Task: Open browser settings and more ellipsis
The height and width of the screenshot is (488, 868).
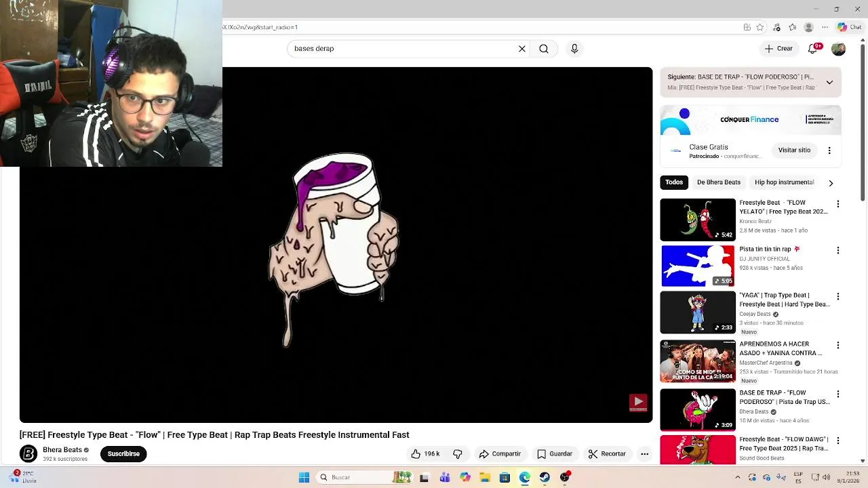Action: [825, 27]
